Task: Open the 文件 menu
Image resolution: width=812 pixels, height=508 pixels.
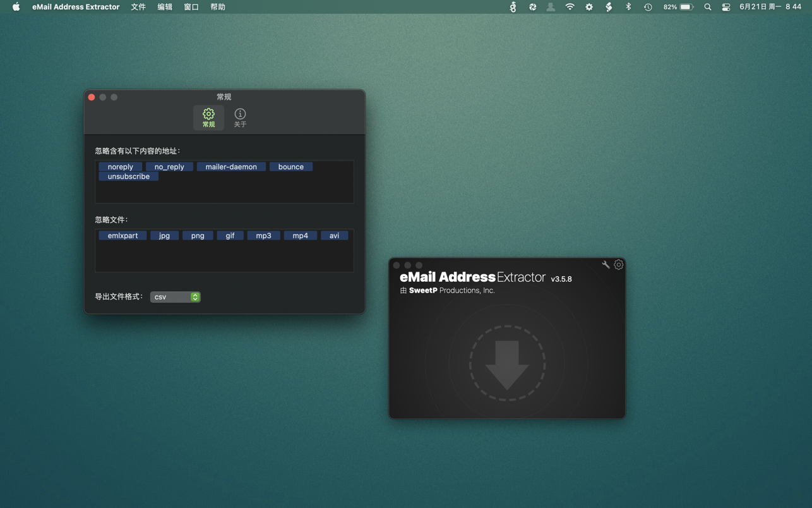Action: click(x=138, y=7)
